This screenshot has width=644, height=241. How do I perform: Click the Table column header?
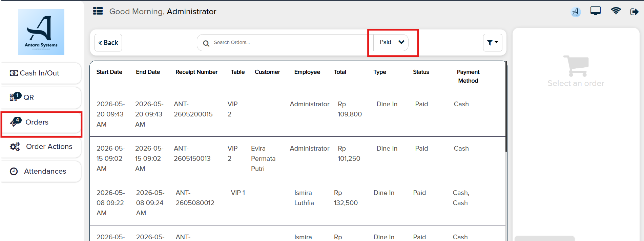point(237,72)
